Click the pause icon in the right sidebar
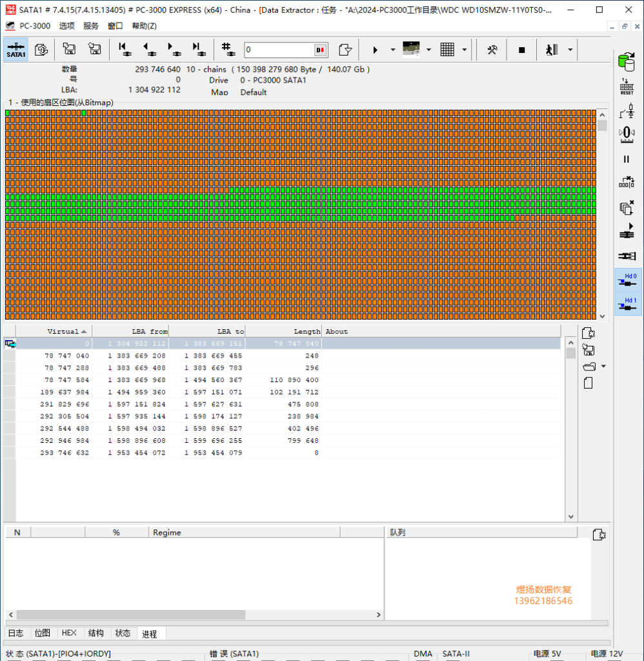 coord(626,159)
